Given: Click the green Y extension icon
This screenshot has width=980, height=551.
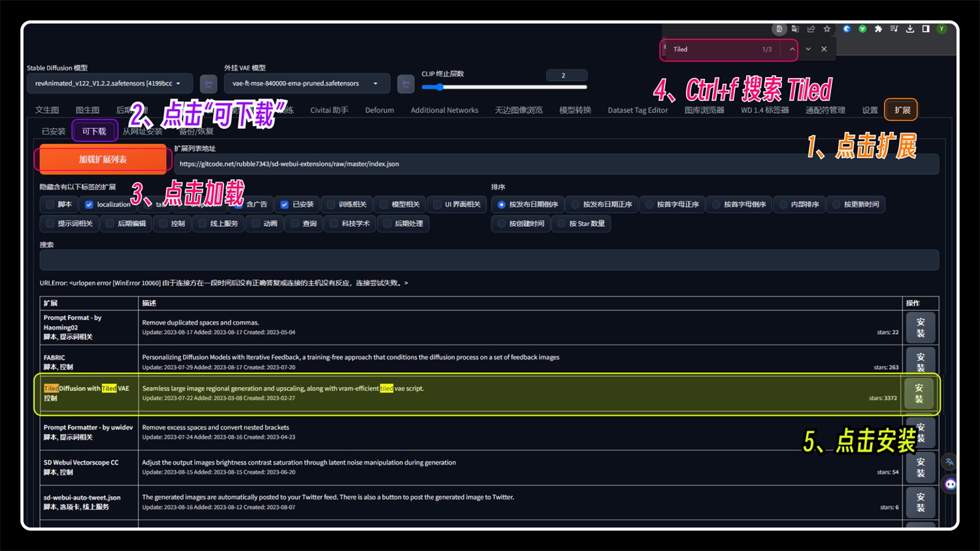Looking at the screenshot, I should [x=862, y=29].
